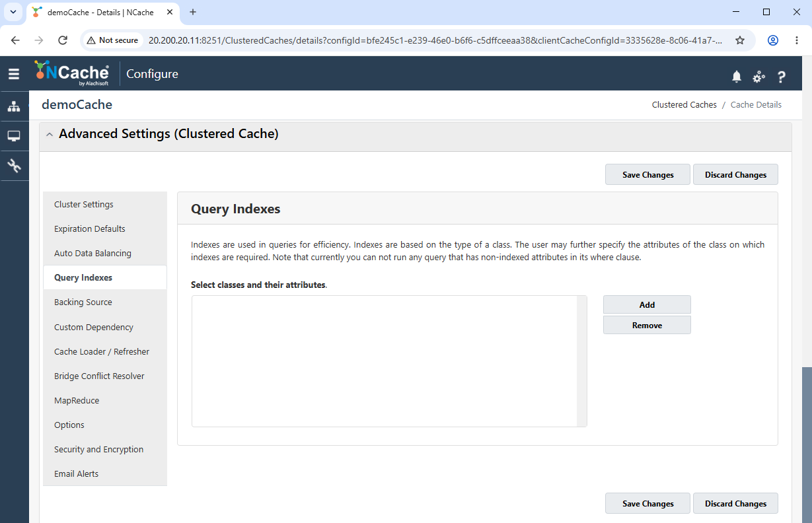Click the demoCache page title
Screen dimensions: 812x523
click(77, 104)
